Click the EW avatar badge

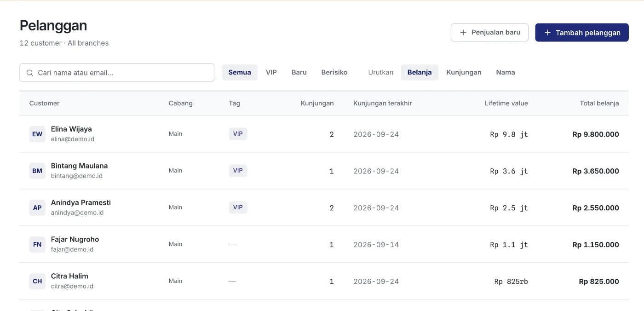pyautogui.click(x=37, y=134)
